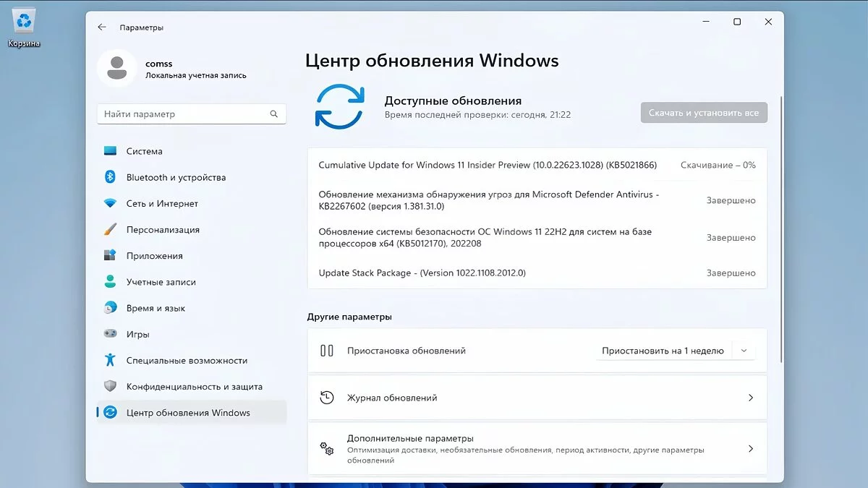Screen dimensions: 868x488
Task: Click Завершено status of Update Stack Package
Action: coord(731,273)
